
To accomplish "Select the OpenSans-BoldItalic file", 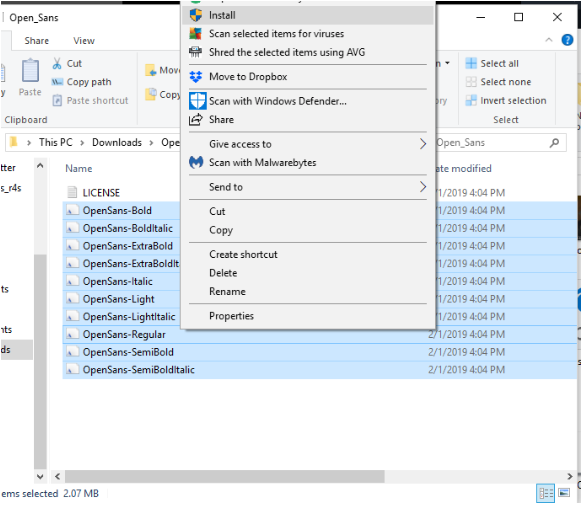I will point(128,229).
